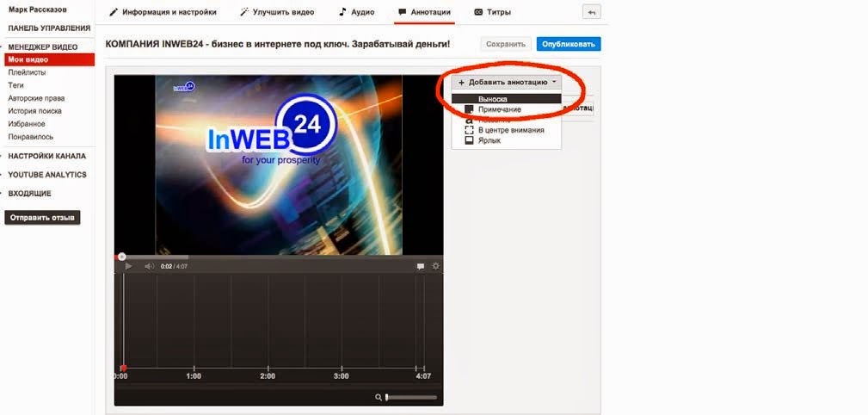Click the 4:07 end mark on the timeline
The width and height of the screenshot is (868, 415).
(423, 376)
